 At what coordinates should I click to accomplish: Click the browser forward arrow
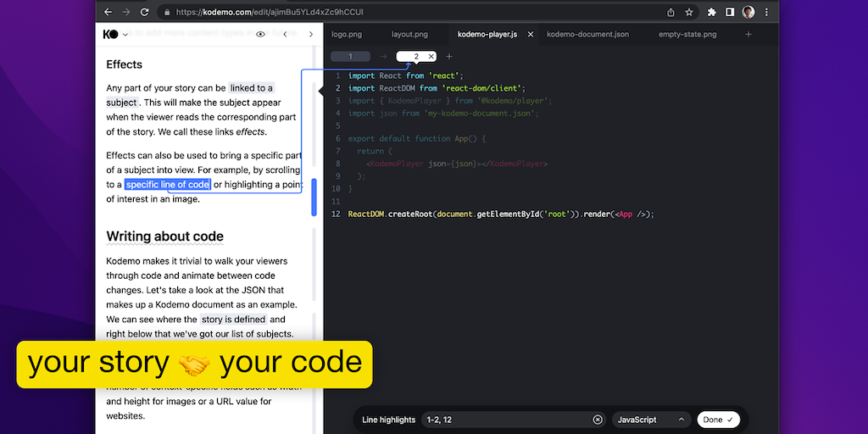(126, 12)
